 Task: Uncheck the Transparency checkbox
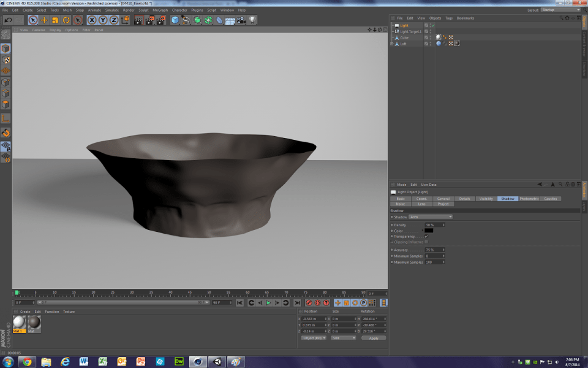(426, 236)
